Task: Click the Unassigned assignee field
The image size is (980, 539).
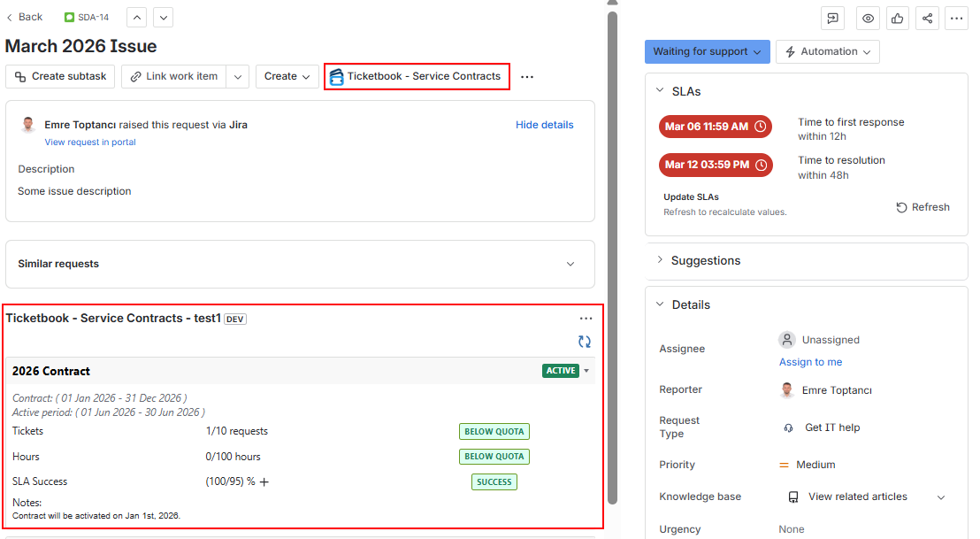Action: coord(819,340)
